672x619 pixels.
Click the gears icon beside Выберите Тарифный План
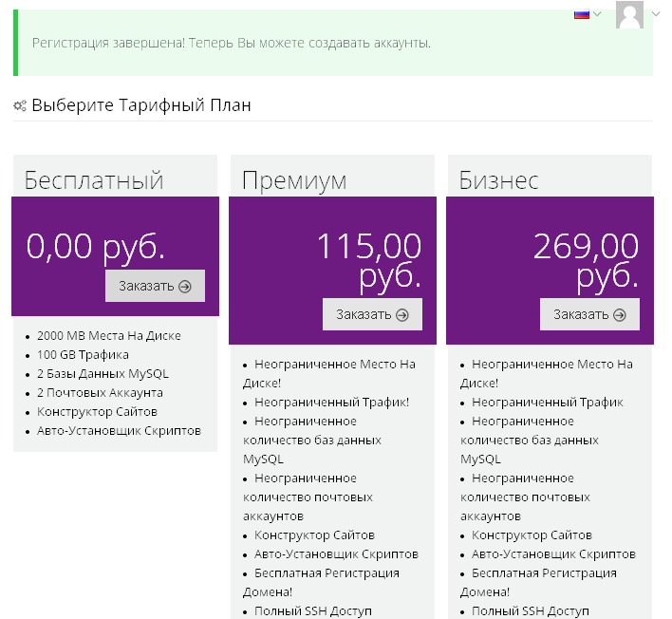coord(20,105)
